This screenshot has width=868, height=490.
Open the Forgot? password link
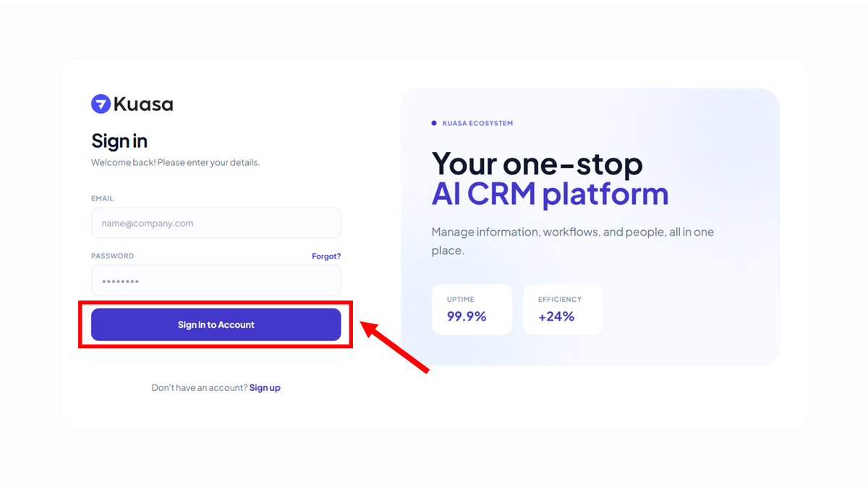coord(326,256)
